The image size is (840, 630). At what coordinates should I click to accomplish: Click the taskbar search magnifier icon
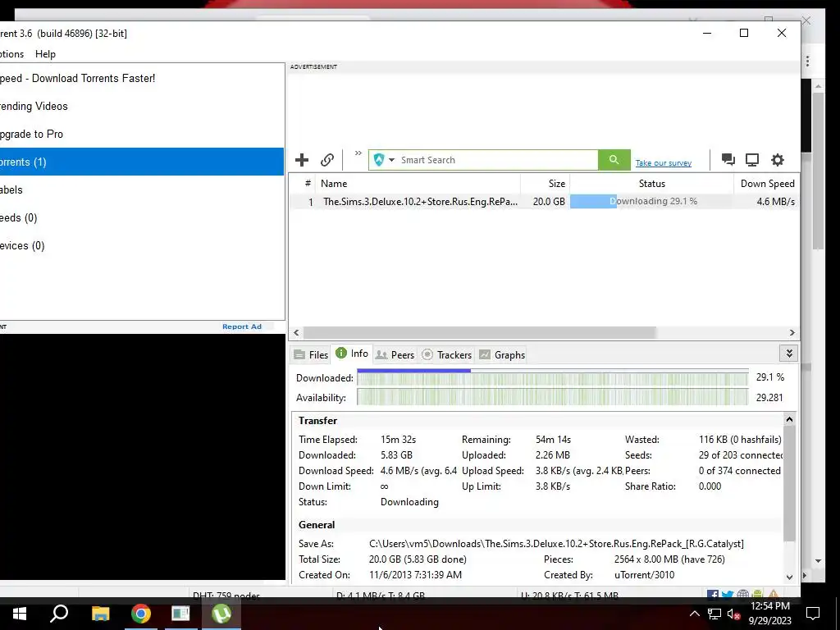pyautogui.click(x=59, y=614)
